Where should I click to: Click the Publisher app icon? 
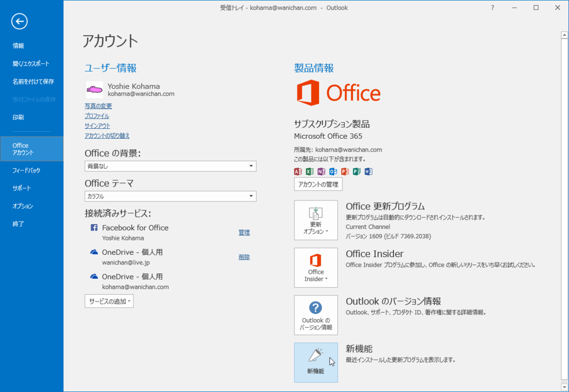pyautogui.click(x=357, y=172)
